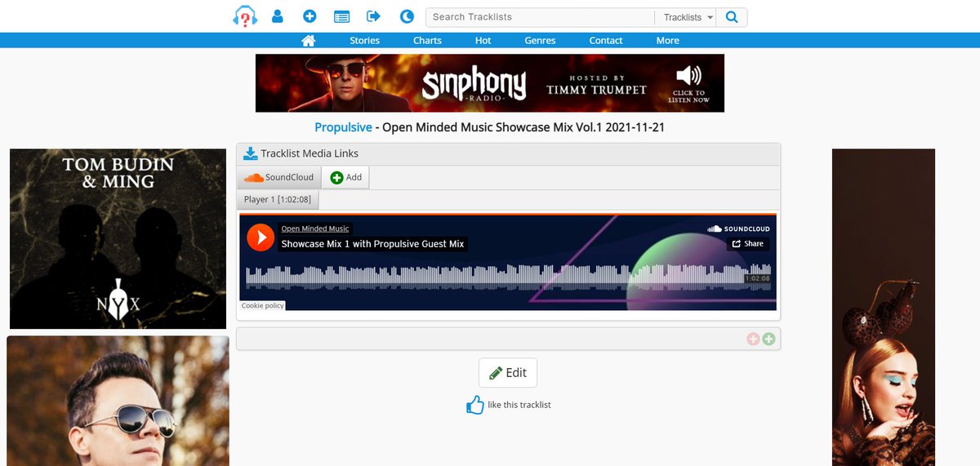Open the Stories menu item
Screen dimensions: 980x466
point(364,40)
